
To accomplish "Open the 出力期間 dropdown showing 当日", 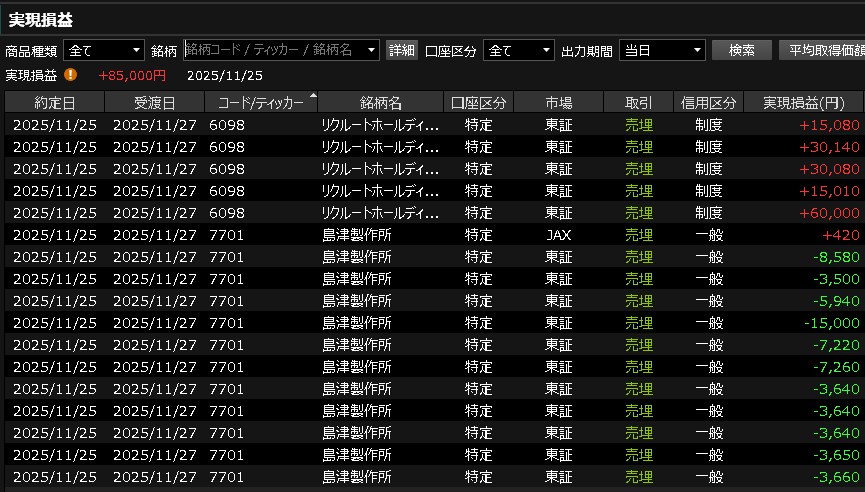I will pyautogui.click(x=662, y=50).
